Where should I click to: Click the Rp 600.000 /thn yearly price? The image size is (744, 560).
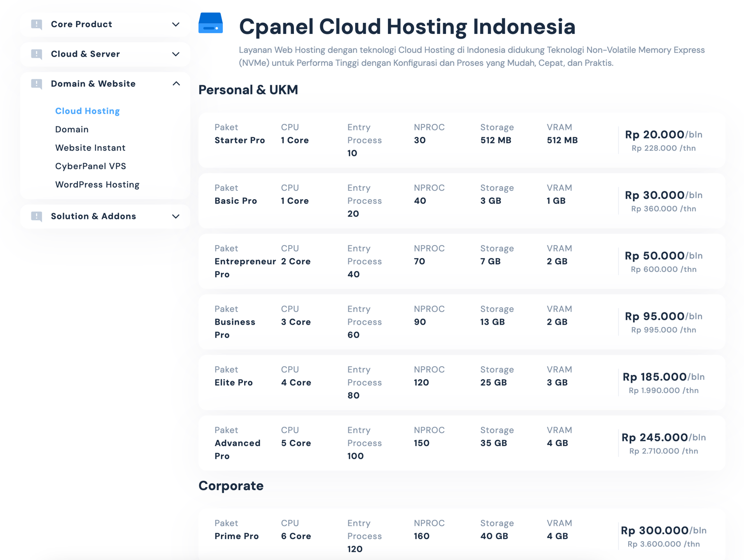(664, 269)
